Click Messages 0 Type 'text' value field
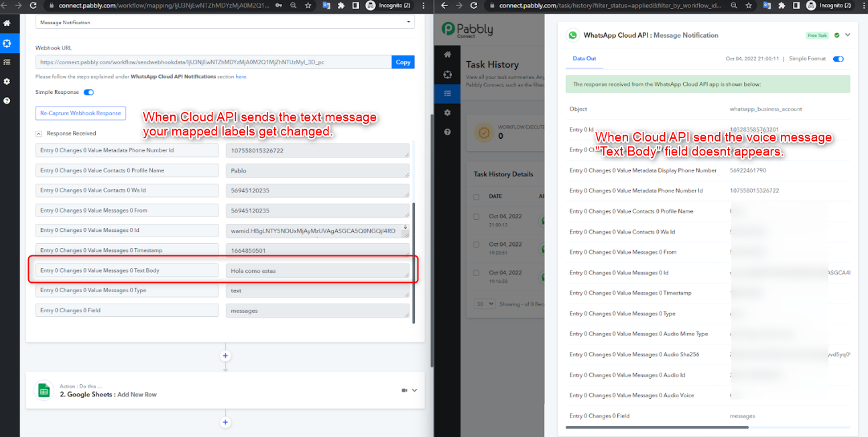 coord(318,291)
